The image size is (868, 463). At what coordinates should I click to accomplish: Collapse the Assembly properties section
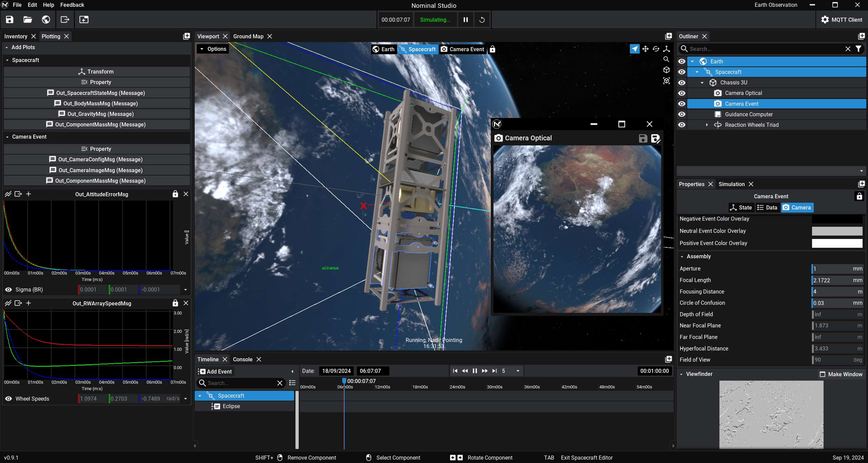pyautogui.click(x=682, y=257)
